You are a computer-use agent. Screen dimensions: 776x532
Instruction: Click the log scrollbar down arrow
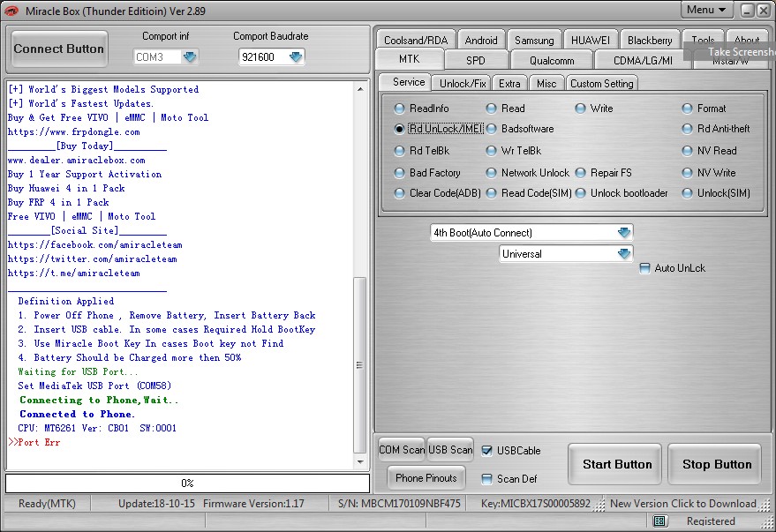[x=360, y=461]
